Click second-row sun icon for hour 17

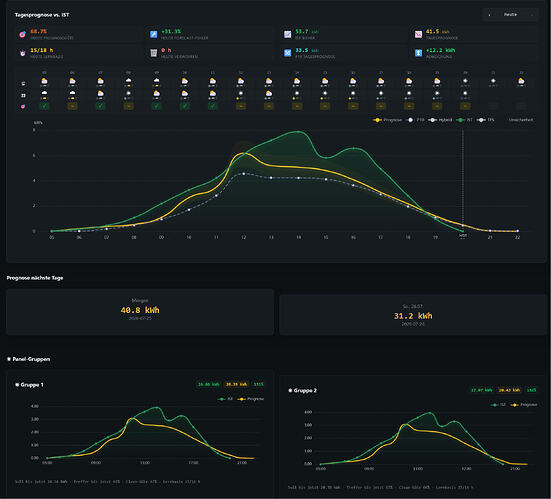(381, 94)
